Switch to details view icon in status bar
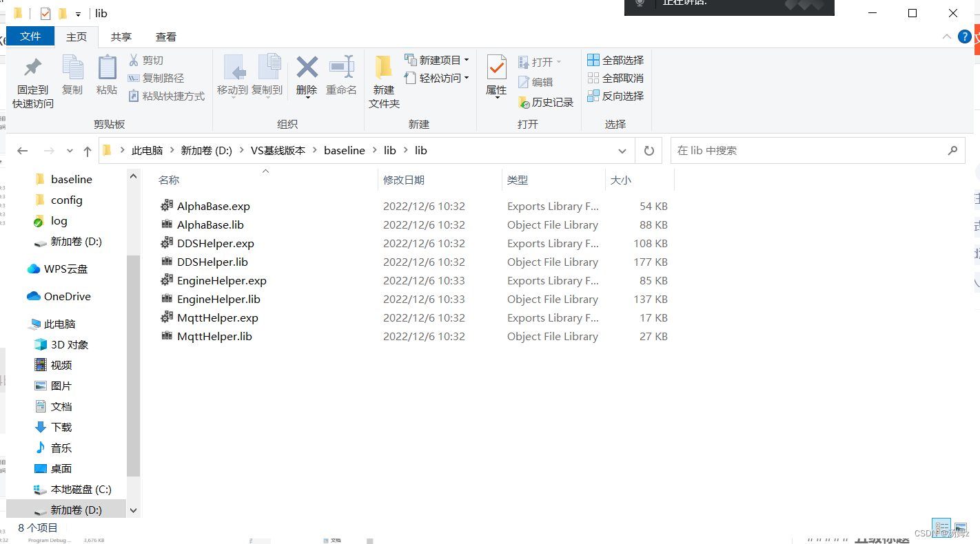This screenshot has height=544, width=980. click(x=941, y=528)
